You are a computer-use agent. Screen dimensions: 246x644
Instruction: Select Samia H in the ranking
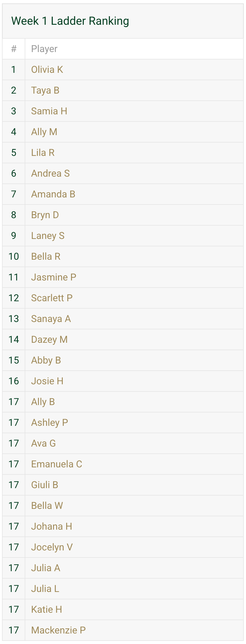click(49, 111)
